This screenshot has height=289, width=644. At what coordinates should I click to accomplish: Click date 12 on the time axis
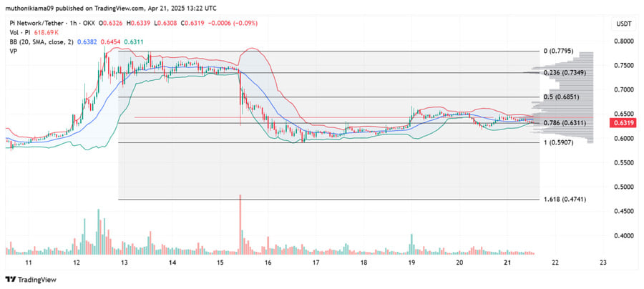(x=76, y=263)
